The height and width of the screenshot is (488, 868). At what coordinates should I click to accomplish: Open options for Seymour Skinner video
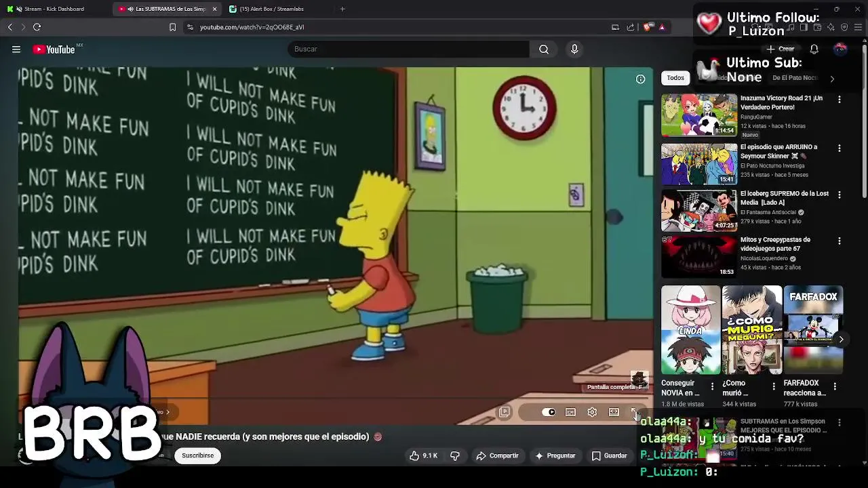coord(840,148)
